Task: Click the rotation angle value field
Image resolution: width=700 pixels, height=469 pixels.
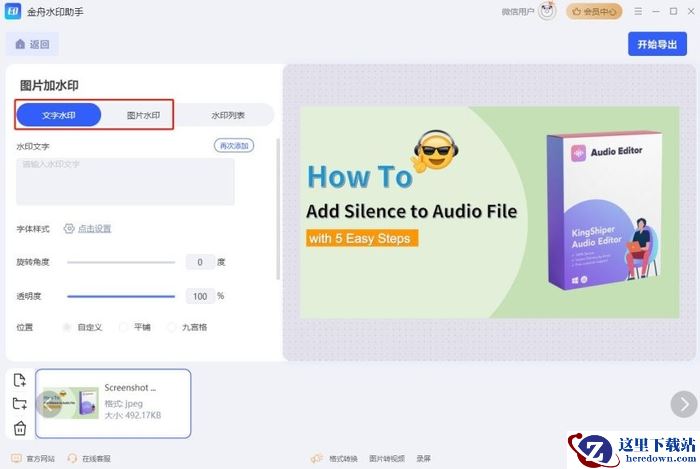Action: [x=200, y=262]
